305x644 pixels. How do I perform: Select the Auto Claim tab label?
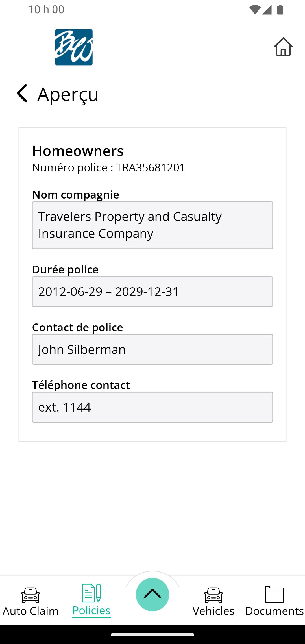click(30, 611)
